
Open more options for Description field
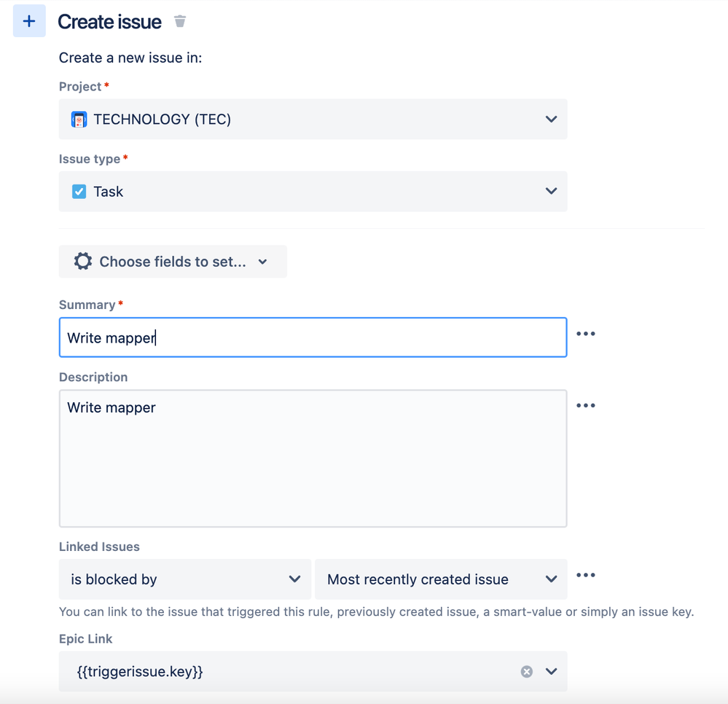(x=586, y=405)
